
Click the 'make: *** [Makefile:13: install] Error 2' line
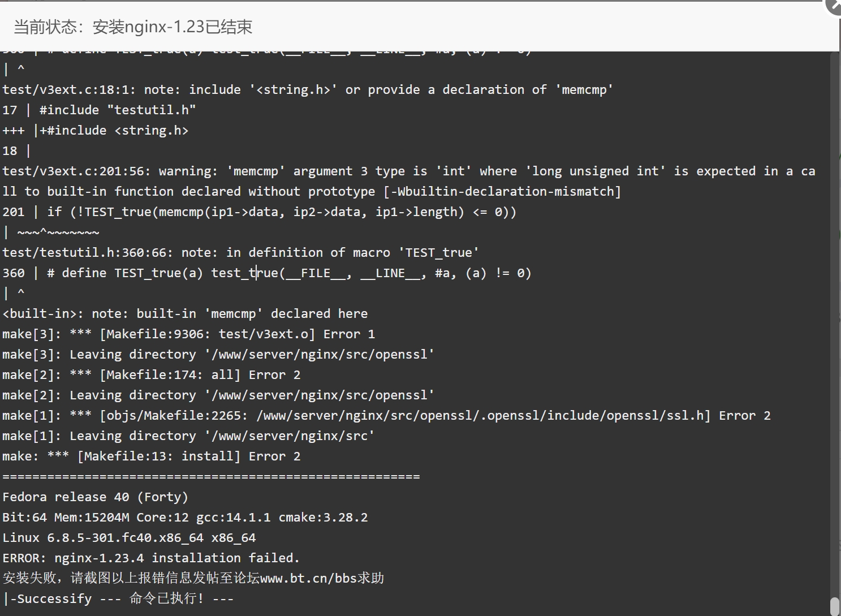point(151,456)
